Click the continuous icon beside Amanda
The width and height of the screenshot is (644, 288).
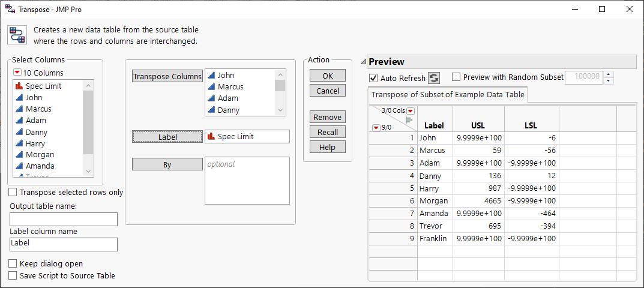(x=18, y=166)
